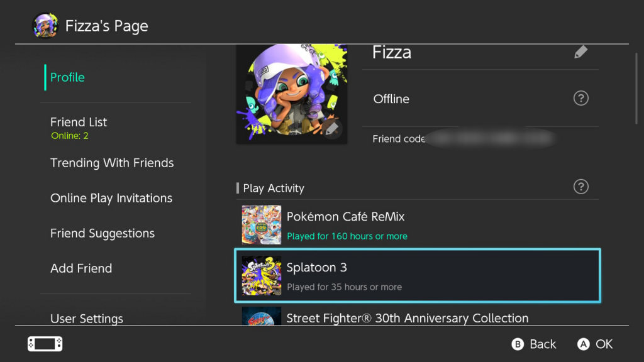Click the help icon next to Offline status
The height and width of the screenshot is (362, 644).
(x=580, y=99)
